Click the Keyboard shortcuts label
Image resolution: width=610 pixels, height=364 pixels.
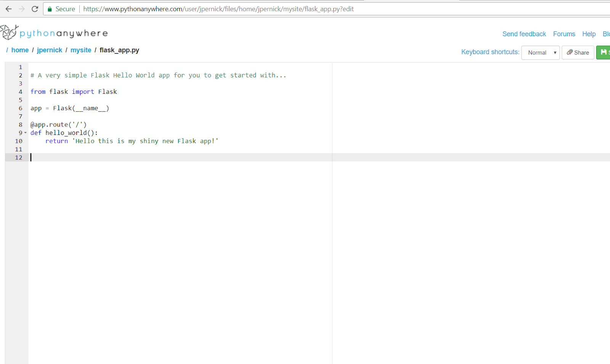click(x=490, y=52)
